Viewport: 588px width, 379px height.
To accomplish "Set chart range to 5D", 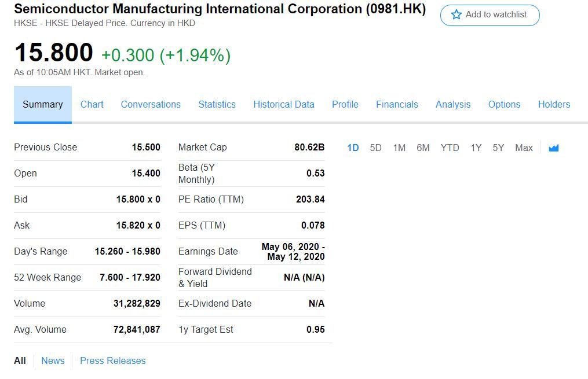I will click(x=375, y=148).
